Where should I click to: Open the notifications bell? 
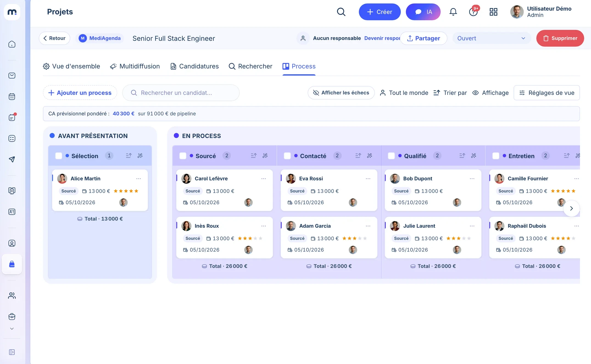(x=453, y=12)
